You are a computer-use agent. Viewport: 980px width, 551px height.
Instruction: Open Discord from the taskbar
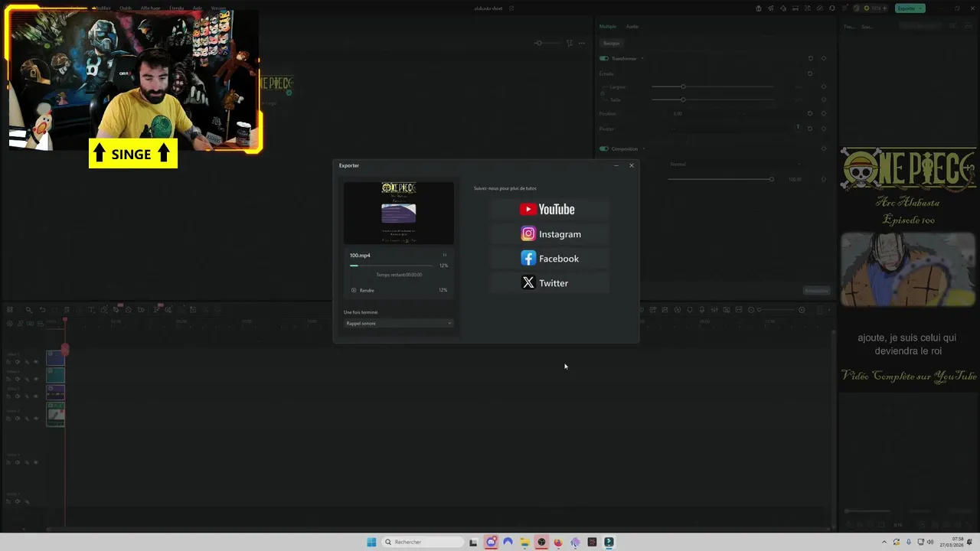click(492, 542)
